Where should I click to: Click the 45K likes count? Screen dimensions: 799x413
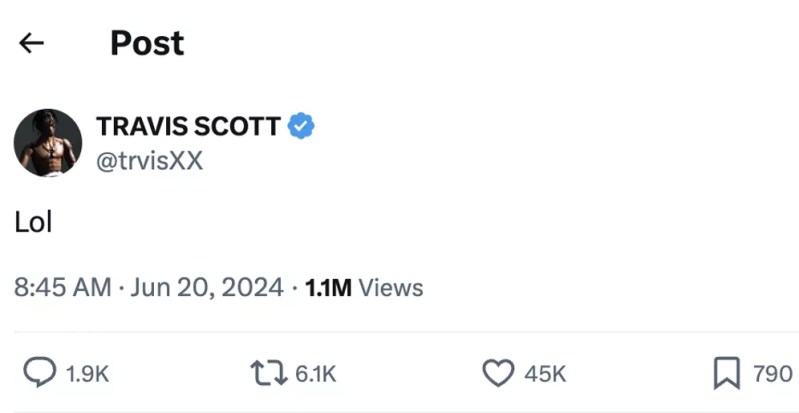pyautogui.click(x=545, y=374)
